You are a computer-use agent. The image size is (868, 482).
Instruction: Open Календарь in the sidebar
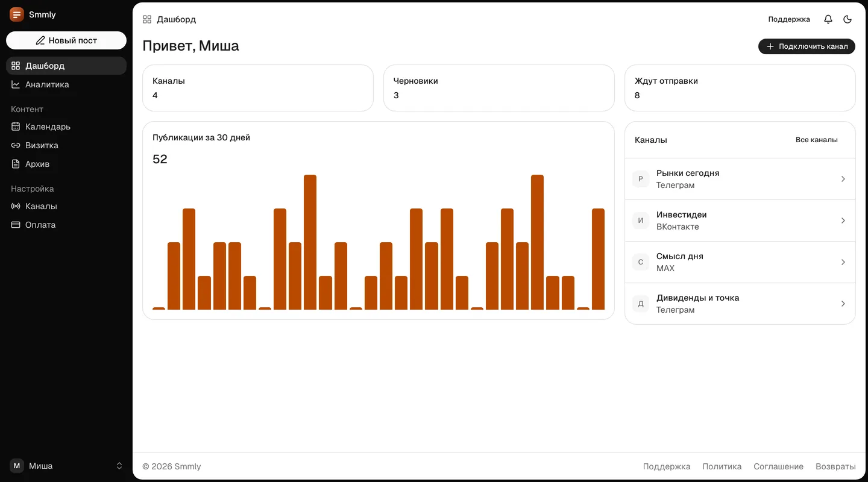coord(66,127)
